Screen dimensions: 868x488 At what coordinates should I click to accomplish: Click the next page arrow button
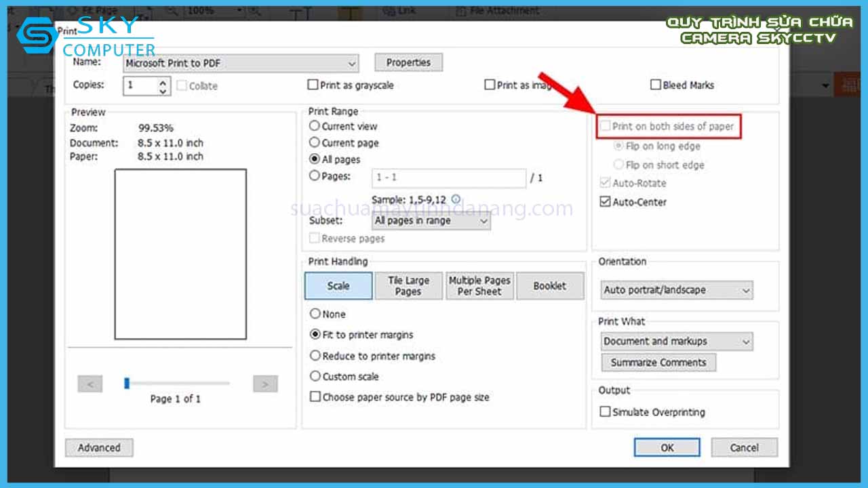[265, 384]
